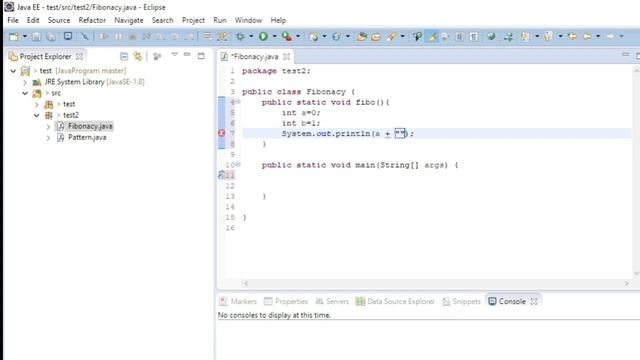640x360 pixels.
Task: Toggle Mark Occurrences highlighter icon
Action: 431,37
